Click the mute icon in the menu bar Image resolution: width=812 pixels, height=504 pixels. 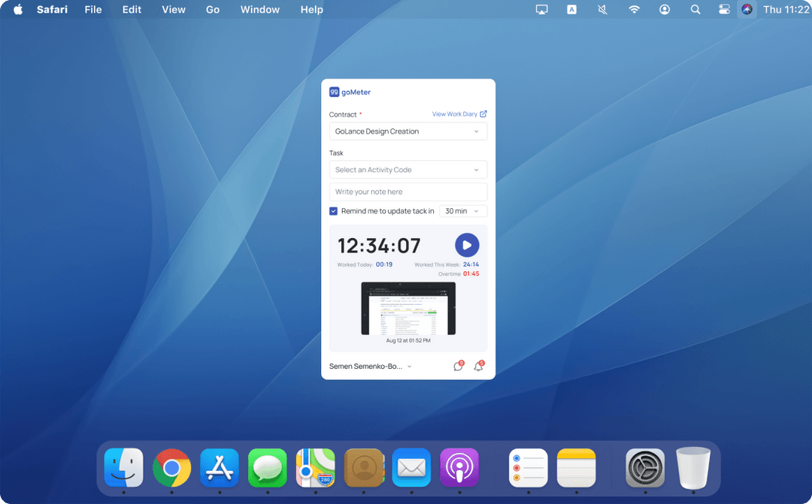coord(602,10)
